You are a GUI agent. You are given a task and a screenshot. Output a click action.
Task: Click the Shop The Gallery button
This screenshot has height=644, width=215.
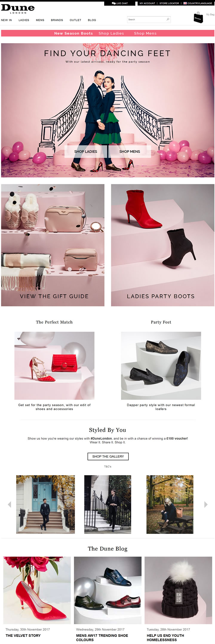(x=108, y=456)
